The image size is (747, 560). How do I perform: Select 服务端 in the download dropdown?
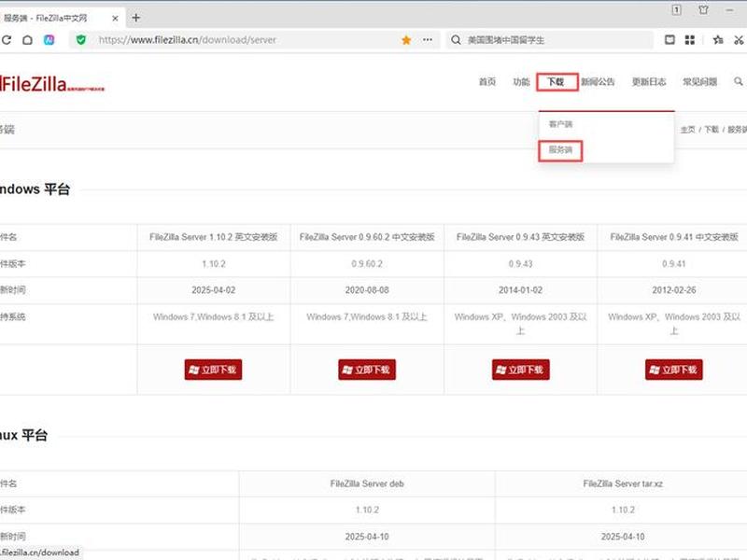(x=560, y=150)
